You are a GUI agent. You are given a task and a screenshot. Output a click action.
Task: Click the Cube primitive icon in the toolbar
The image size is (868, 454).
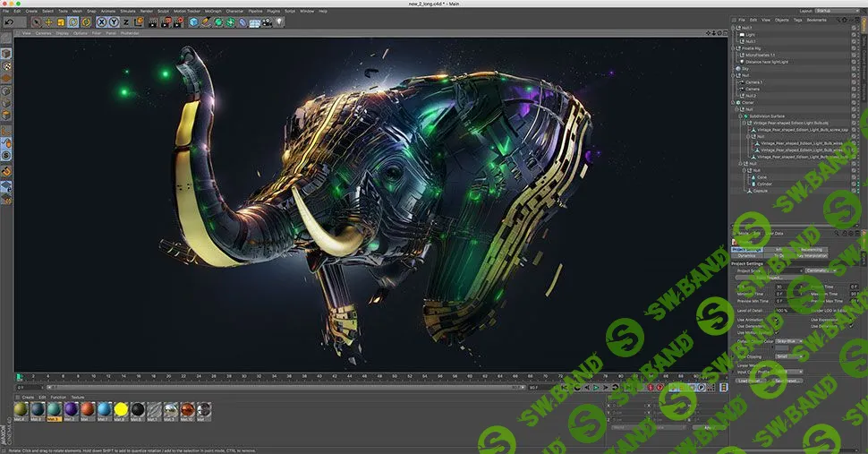192,21
